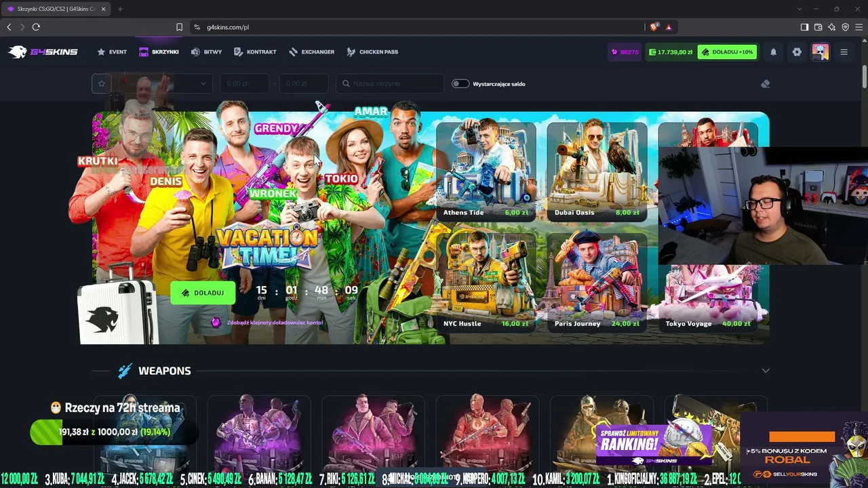
Task: Click the WEAPONS section heading
Action: [164, 371]
